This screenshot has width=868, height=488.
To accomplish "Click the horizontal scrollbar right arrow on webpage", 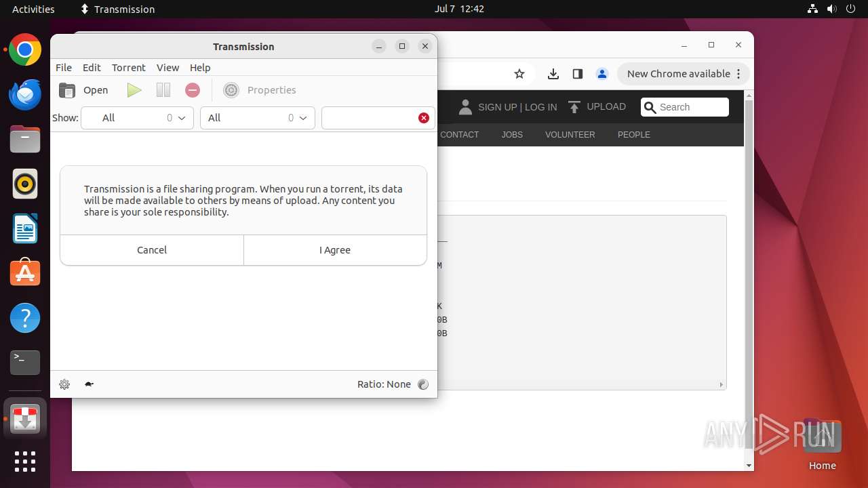I will point(721,384).
